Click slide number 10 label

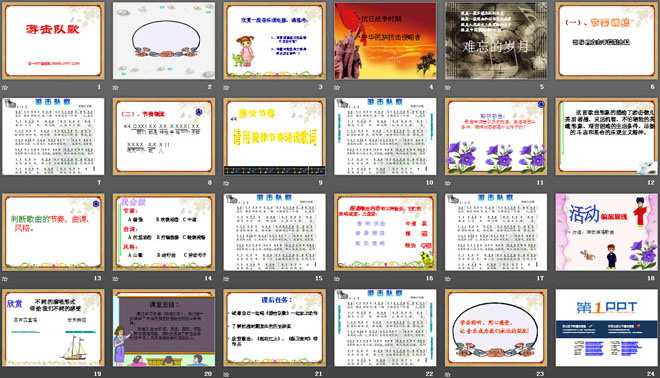(429, 182)
